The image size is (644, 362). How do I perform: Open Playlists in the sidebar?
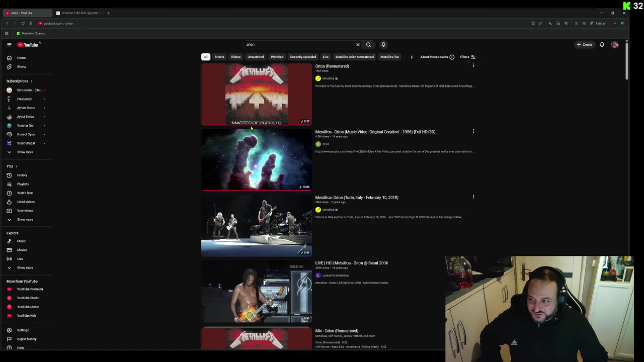click(26, 184)
